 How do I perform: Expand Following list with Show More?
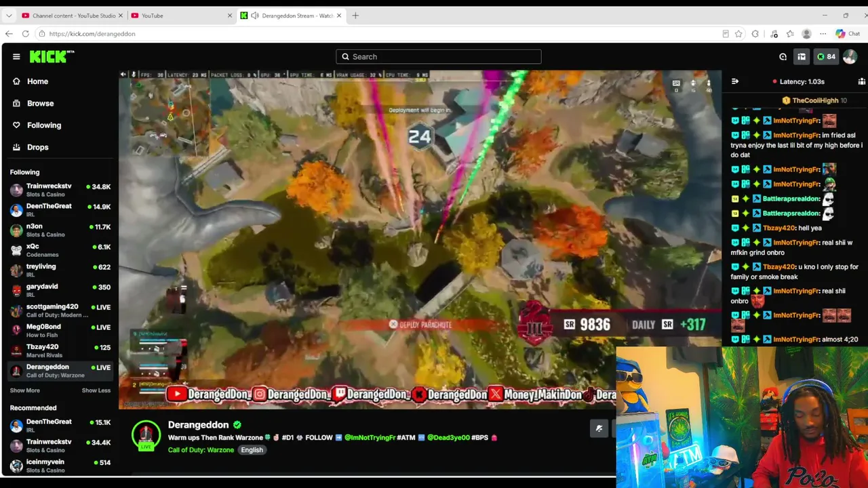click(25, 390)
